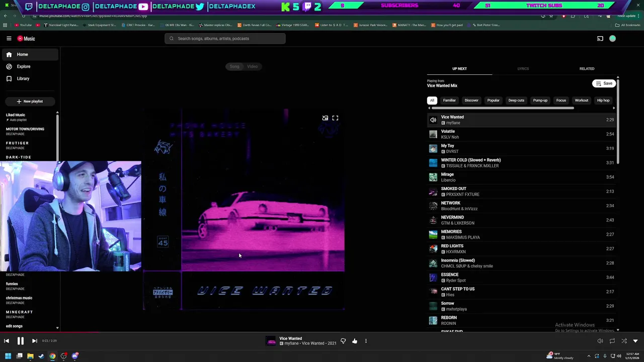
Task: Play NEVERMIND in queue
Action: (x=521, y=220)
